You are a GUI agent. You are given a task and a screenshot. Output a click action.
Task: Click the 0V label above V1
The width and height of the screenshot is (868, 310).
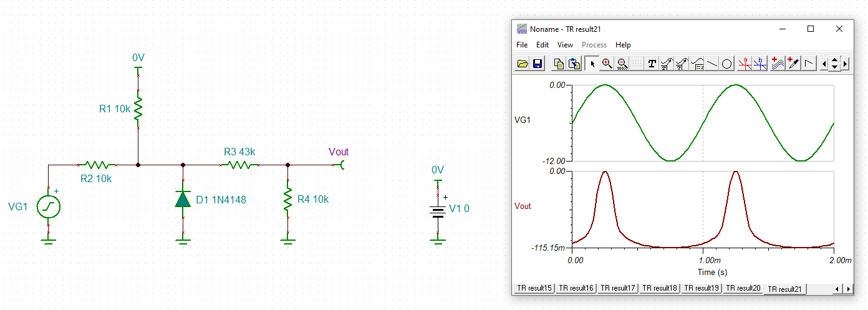click(x=438, y=170)
